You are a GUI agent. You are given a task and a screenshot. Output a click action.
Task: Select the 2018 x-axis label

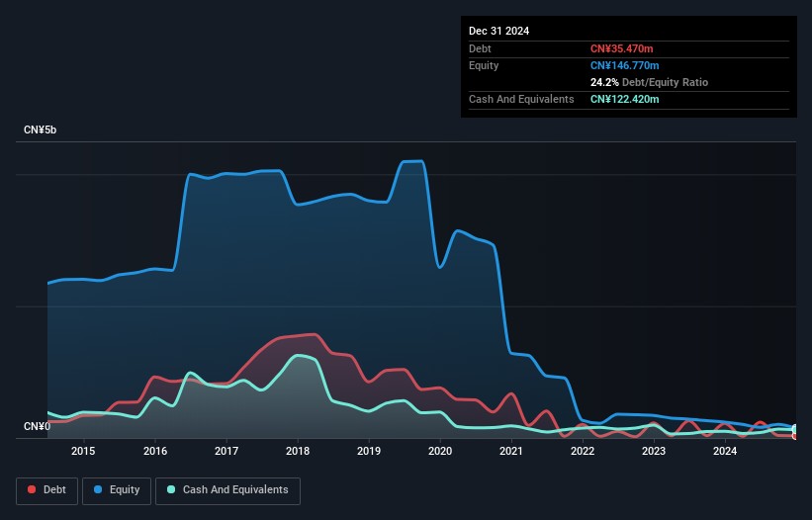point(298,451)
